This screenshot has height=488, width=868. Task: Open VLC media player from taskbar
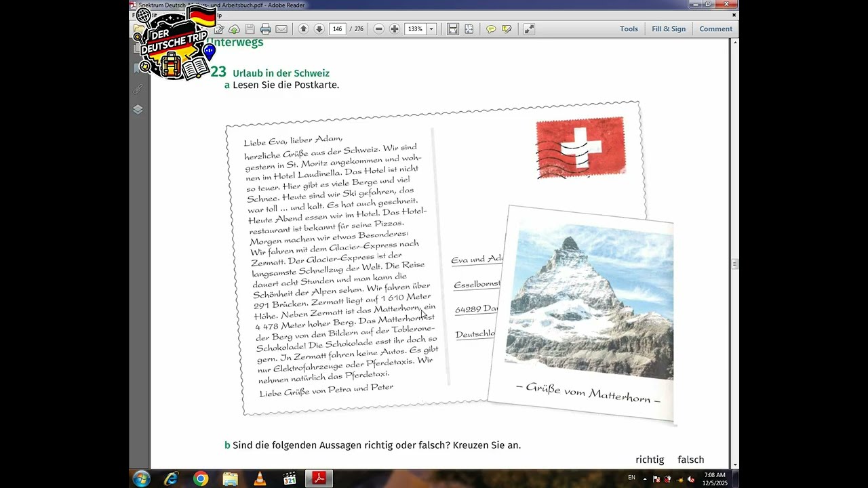pyautogui.click(x=260, y=479)
